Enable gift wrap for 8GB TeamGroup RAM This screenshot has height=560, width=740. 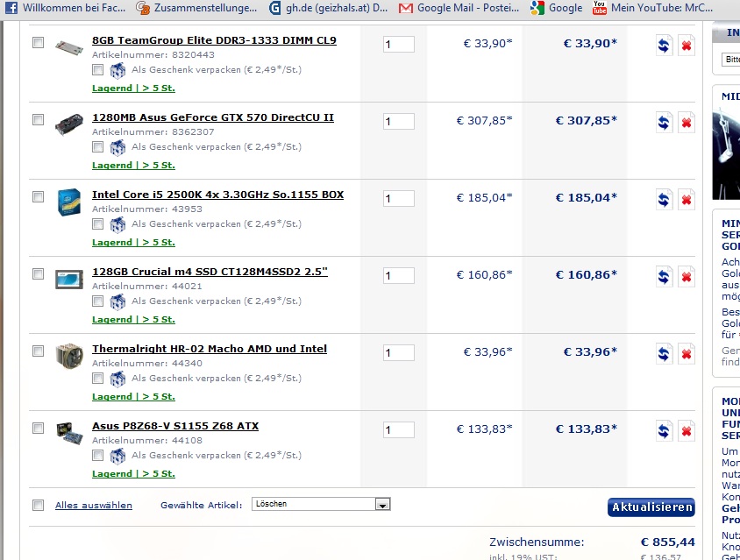pos(97,70)
